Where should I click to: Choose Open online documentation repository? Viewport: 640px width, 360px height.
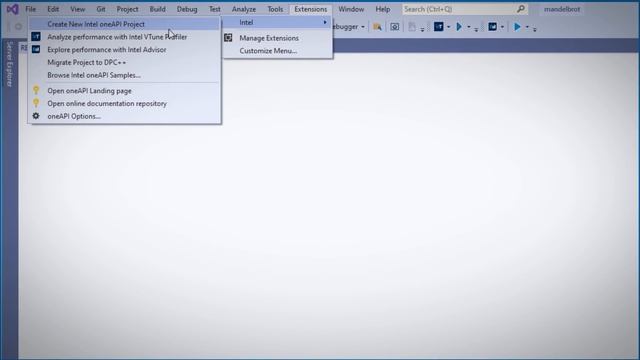pos(125,103)
